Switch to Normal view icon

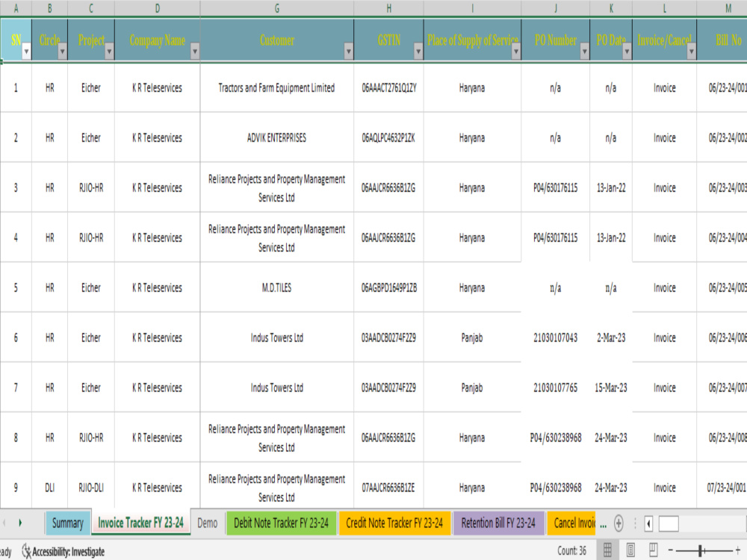[x=607, y=550]
